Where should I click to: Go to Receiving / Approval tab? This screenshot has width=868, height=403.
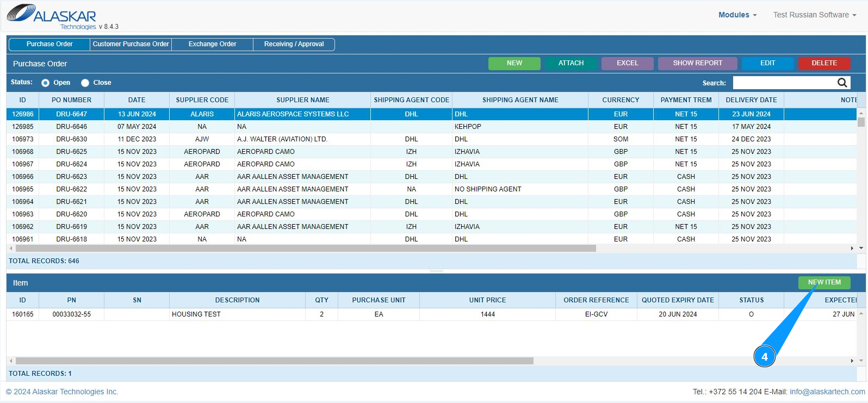pyautogui.click(x=294, y=44)
